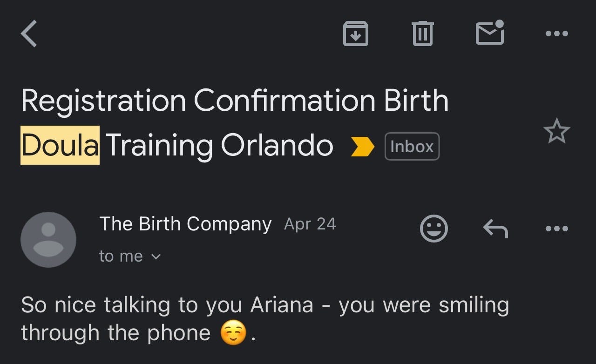Delete the email using the trash icon
The image size is (596, 364).
pos(423,34)
